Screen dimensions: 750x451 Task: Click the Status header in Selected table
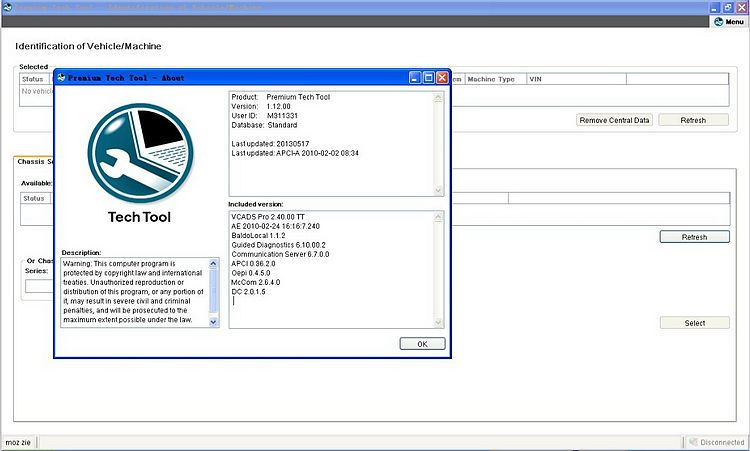34,79
